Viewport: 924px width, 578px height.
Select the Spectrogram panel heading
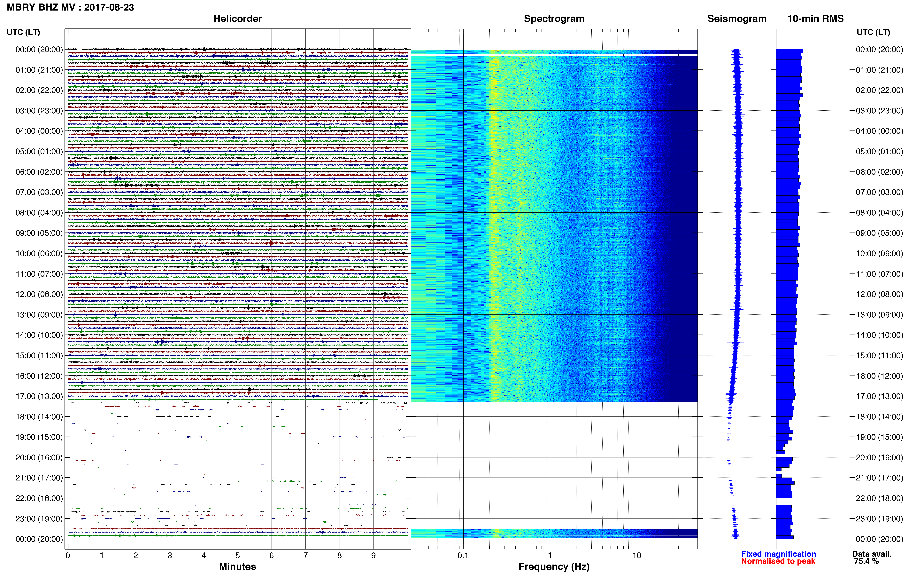pos(554,19)
